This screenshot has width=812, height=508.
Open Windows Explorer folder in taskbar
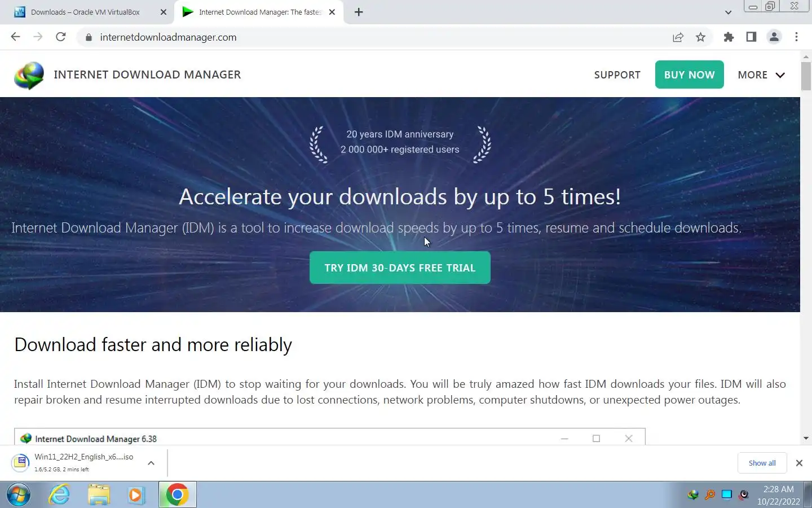click(x=99, y=495)
